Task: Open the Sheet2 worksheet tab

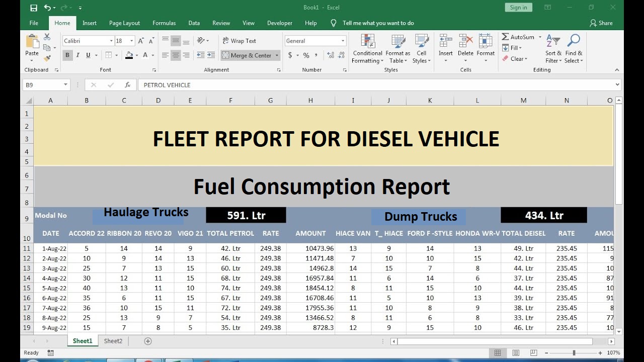Action: tap(113, 340)
